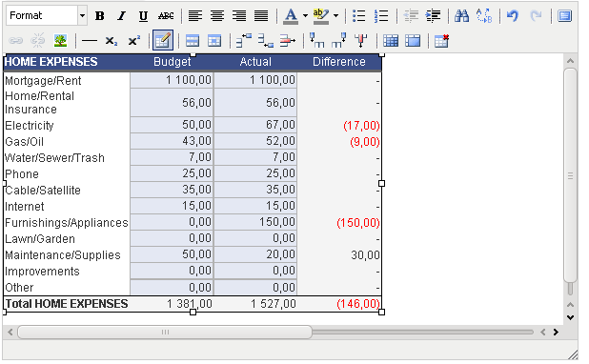Apply strikethrough with the ABC icon
Viewport: 589px width, 364px height.
[166, 16]
